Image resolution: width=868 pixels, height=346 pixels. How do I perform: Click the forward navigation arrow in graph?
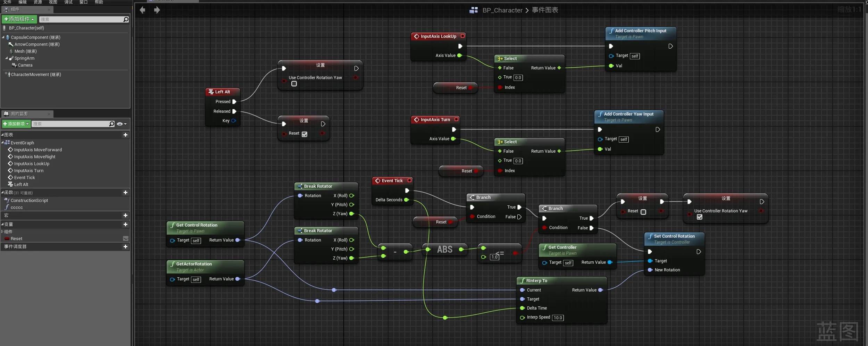157,10
